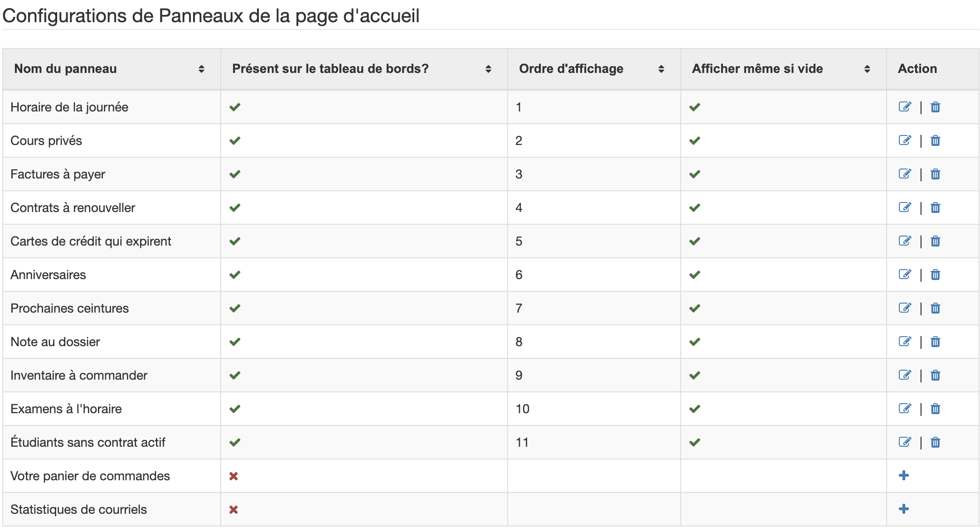
Task: Edit the Anniversaires panel configuration
Action: (905, 275)
